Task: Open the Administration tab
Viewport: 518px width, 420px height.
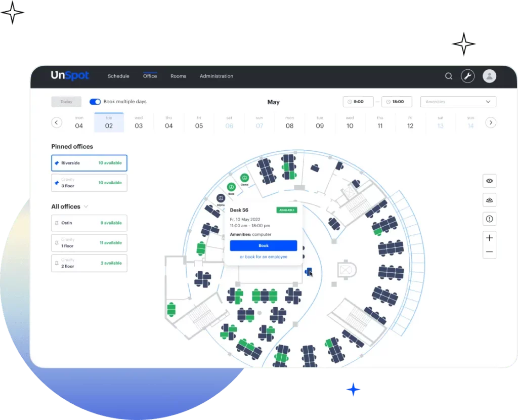Action: [x=217, y=76]
